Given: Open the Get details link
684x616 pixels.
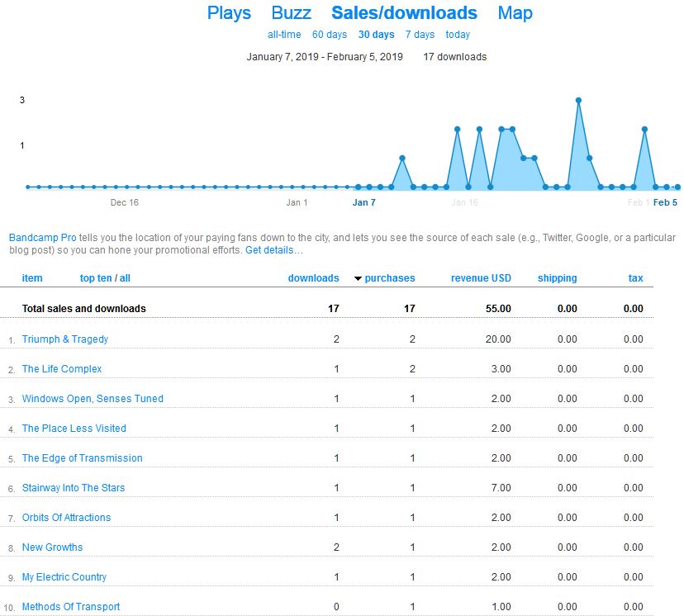Looking at the screenshot, I should 273,250.
